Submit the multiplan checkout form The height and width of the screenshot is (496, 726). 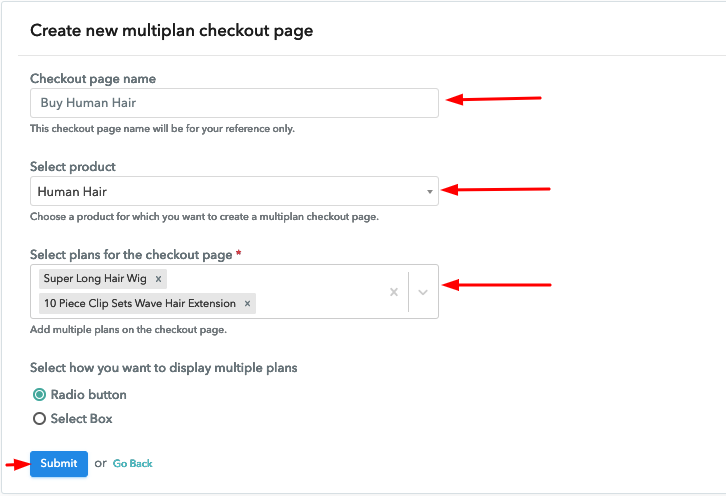pos(59,464)
